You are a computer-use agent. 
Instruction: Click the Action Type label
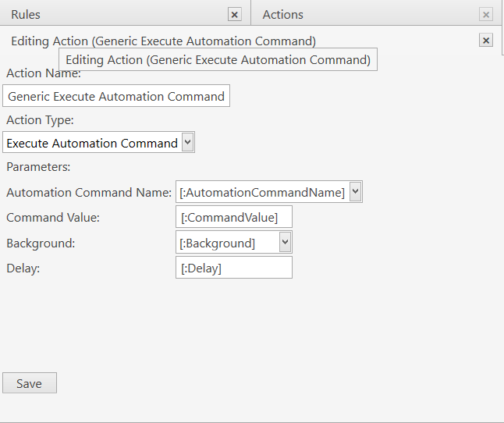coord(40,120)
